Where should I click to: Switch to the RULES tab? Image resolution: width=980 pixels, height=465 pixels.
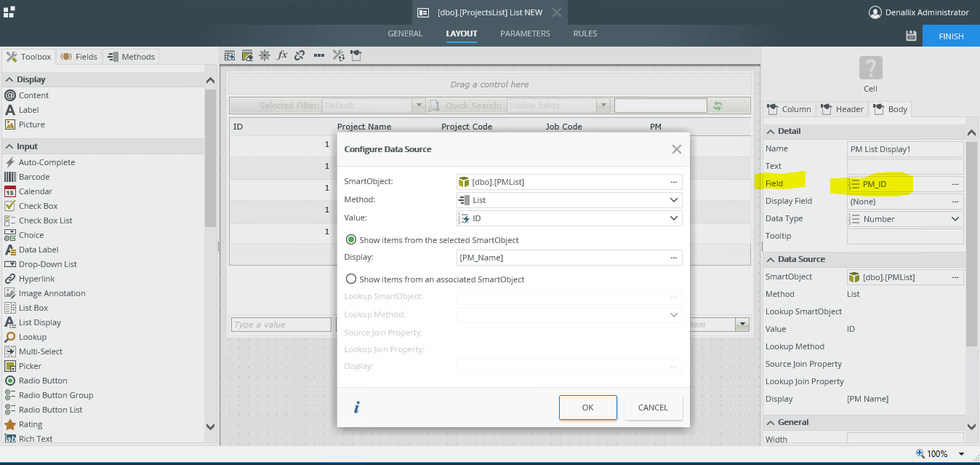(585, 33)
